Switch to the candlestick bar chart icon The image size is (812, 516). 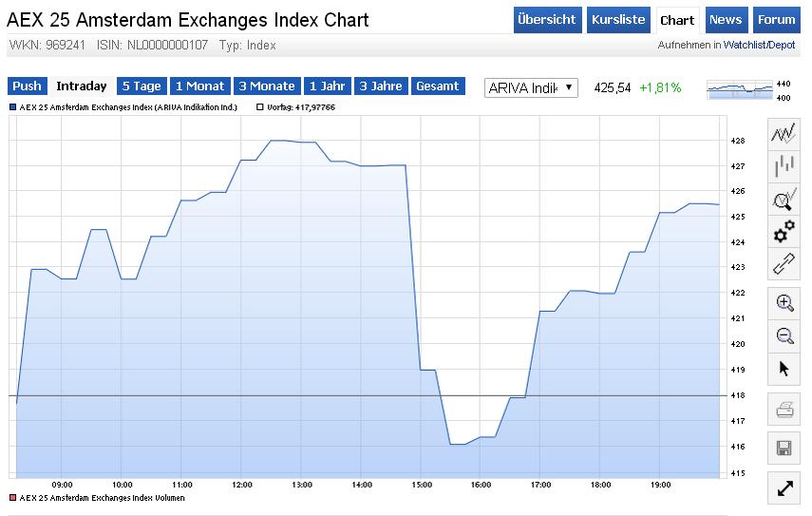point(784,167)
